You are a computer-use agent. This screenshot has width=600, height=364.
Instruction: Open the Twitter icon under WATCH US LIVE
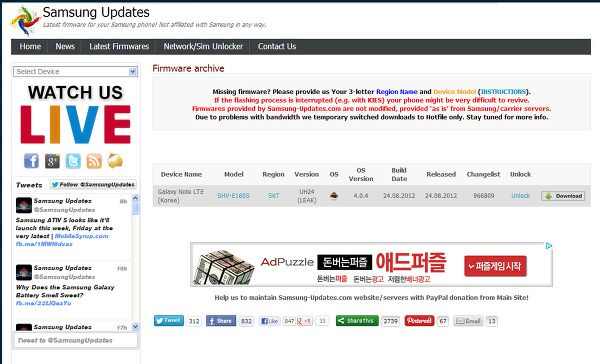point(73,161)
